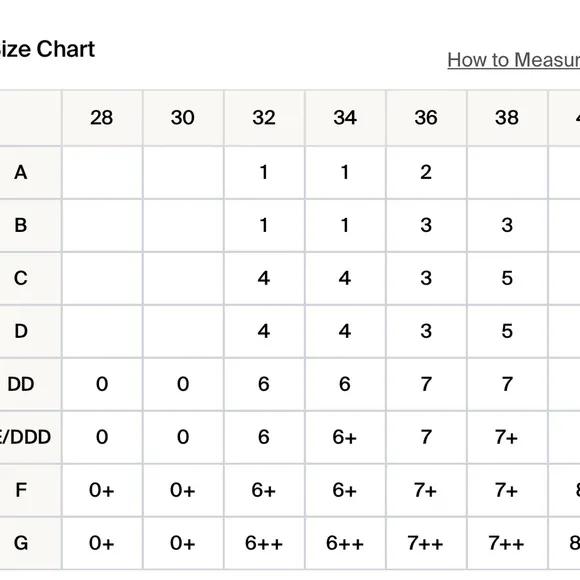
Task: Select the D cup row label
Action: (21, 331)
